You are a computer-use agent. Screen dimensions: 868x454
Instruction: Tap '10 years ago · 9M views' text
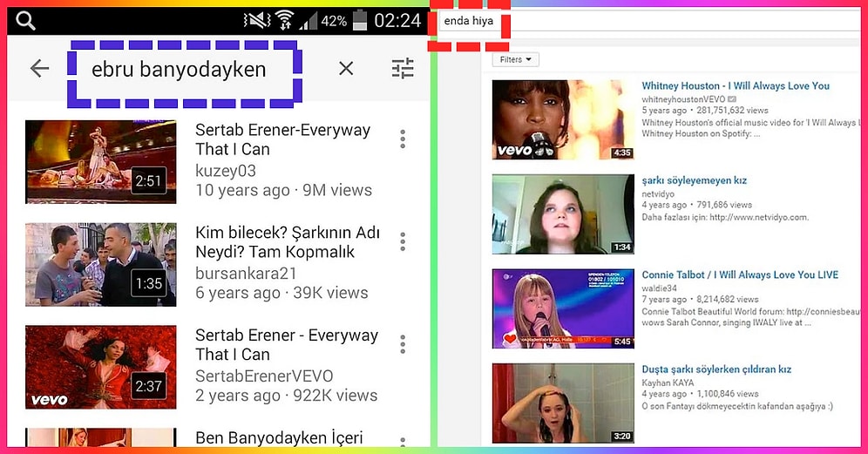283,190
